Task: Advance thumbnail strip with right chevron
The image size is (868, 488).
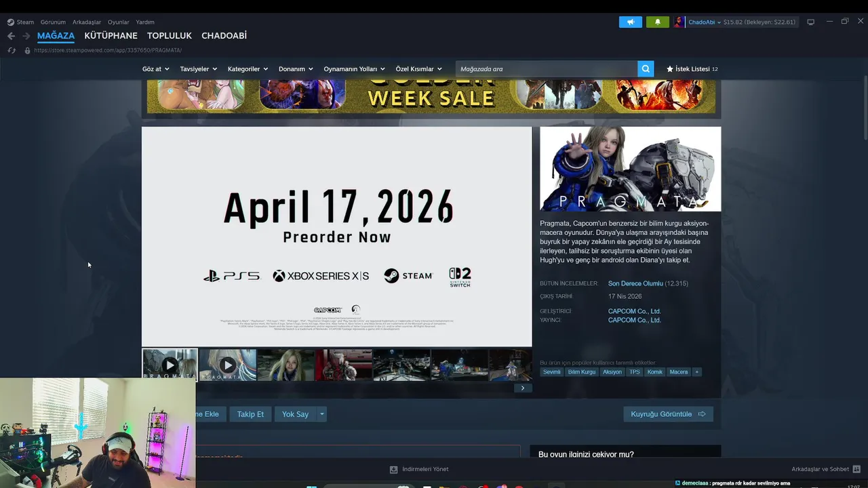Action: (x=522, y=388)
